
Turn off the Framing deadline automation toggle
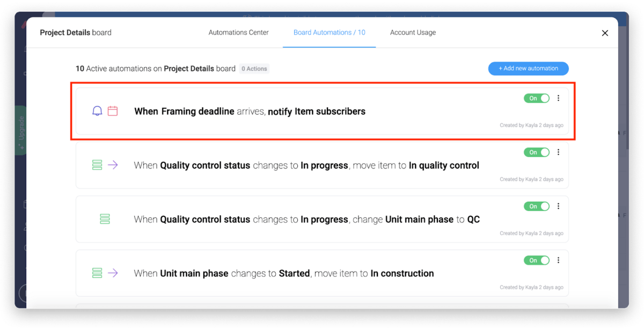(x=536, y=98)
